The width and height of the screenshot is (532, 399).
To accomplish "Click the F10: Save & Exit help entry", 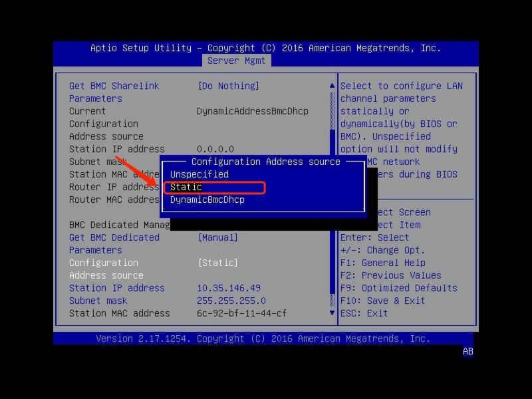I will pyautogui.click(x=382, y=301).
